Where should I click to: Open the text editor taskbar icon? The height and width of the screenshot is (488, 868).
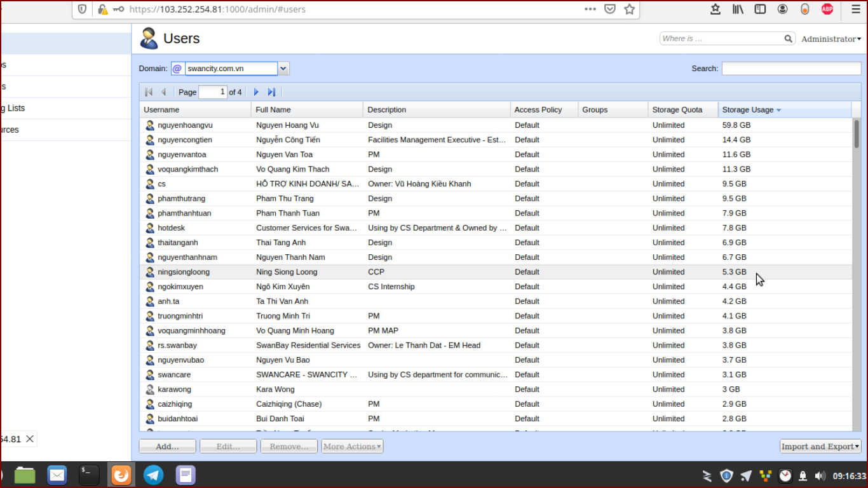[x=186, y=475]
